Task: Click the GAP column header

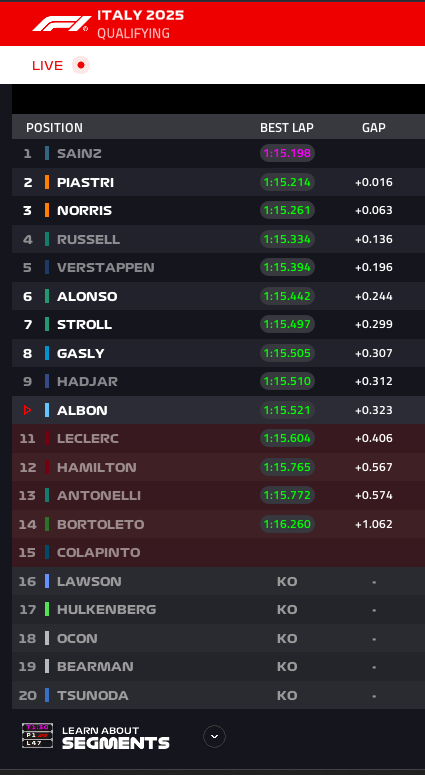Action: pyautogui.click(x=374, y=128)
